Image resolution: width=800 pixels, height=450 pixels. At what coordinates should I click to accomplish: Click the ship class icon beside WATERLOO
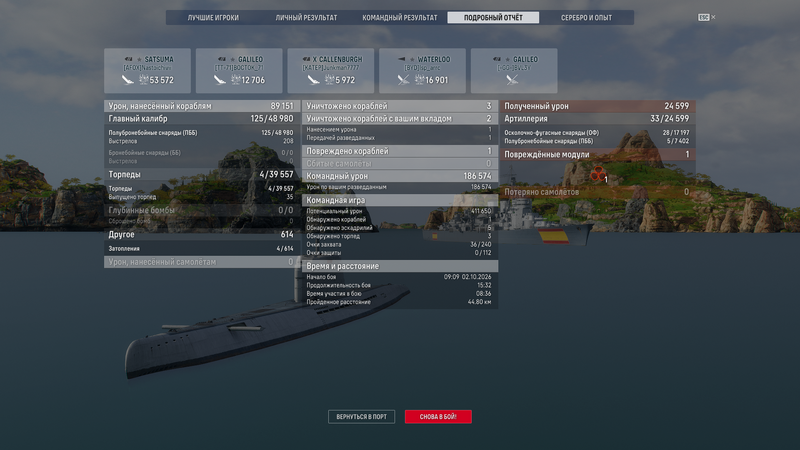[x=402, y=59]
